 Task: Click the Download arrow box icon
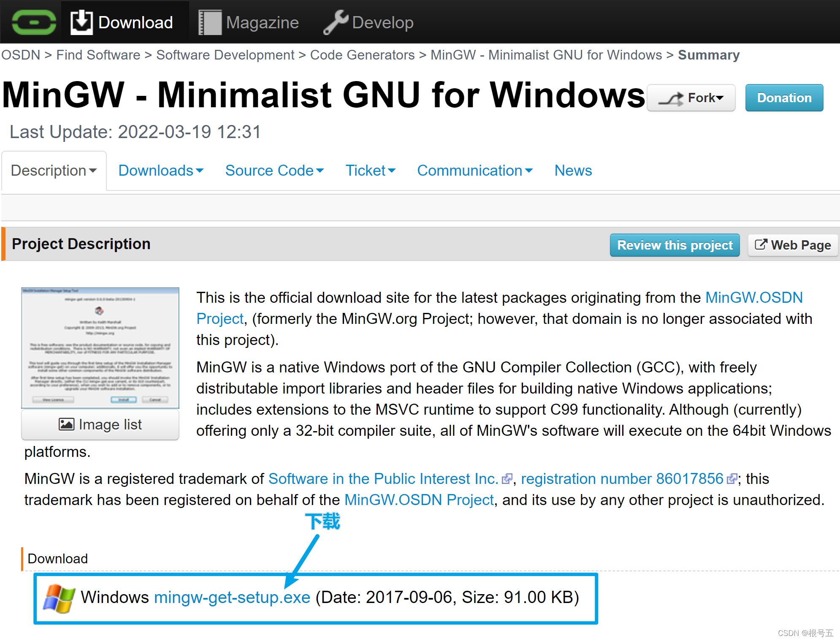tap(81, 22)
